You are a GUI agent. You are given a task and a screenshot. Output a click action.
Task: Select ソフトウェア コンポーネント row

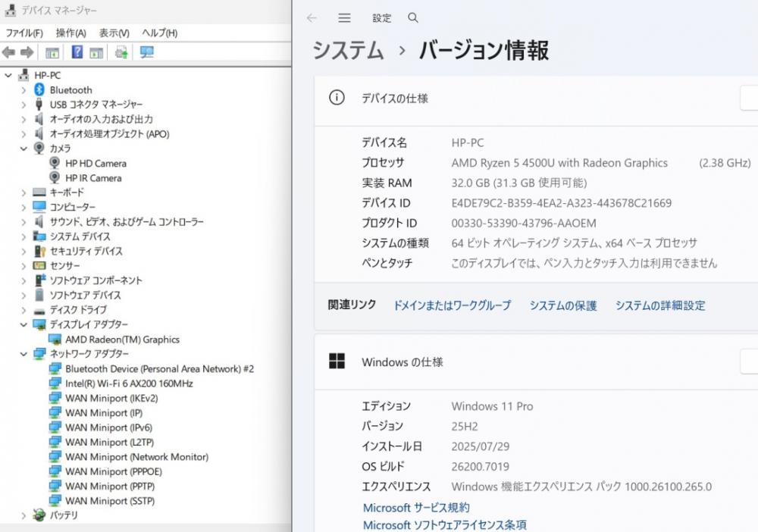96,280
